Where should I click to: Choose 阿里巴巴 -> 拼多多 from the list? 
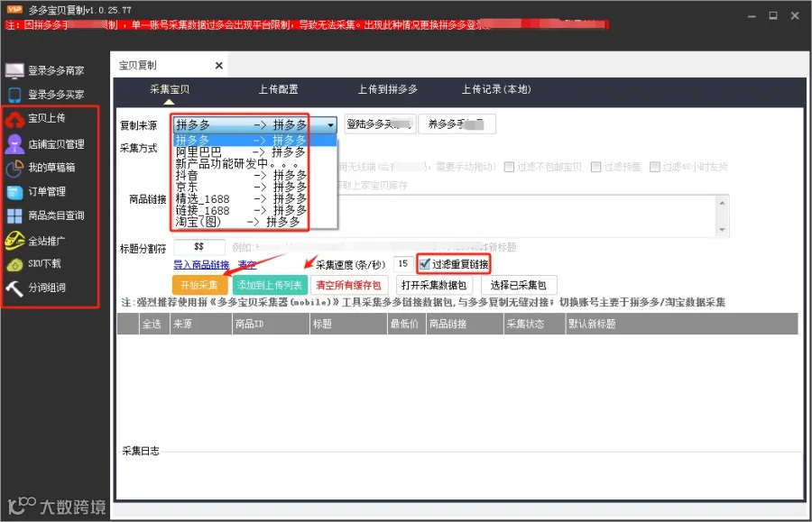point(254,152)
